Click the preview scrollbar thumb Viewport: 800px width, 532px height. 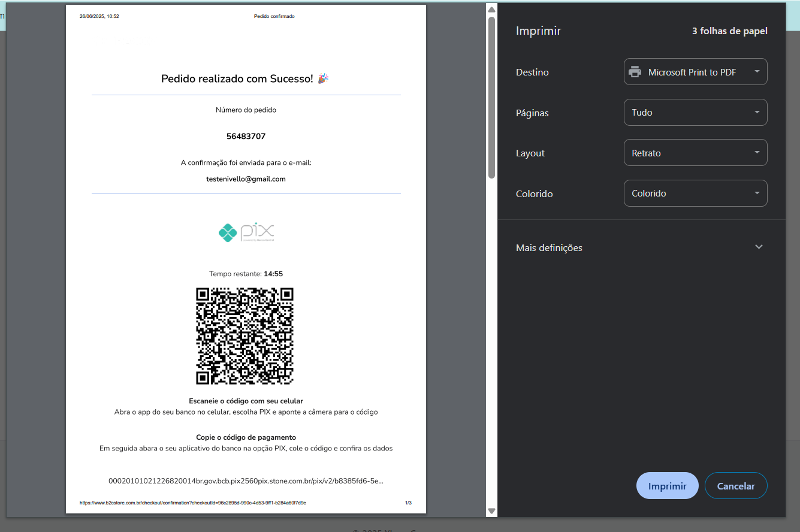(491, 97)
